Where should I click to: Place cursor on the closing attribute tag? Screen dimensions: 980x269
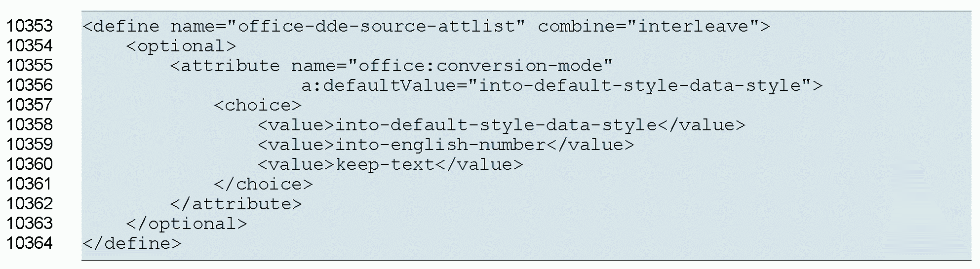(x=235, y=204)
